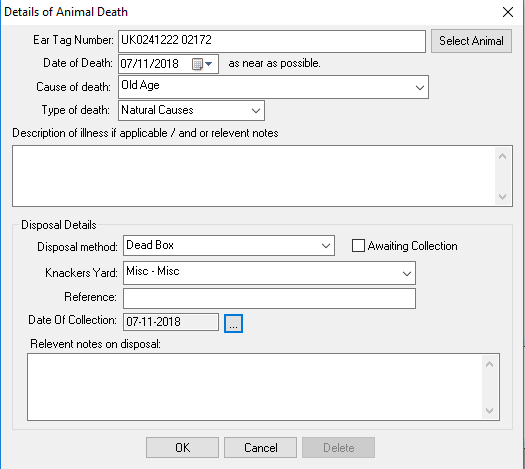Click into the Reference text field
The height and width of the screenshot is (469, 525).
[x=270, y=299]
